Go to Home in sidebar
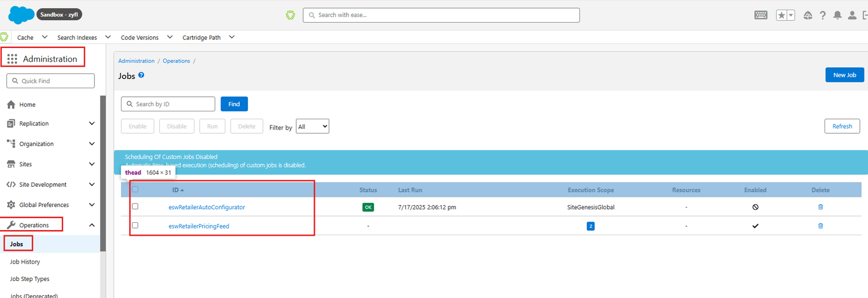 pos(27,105)
